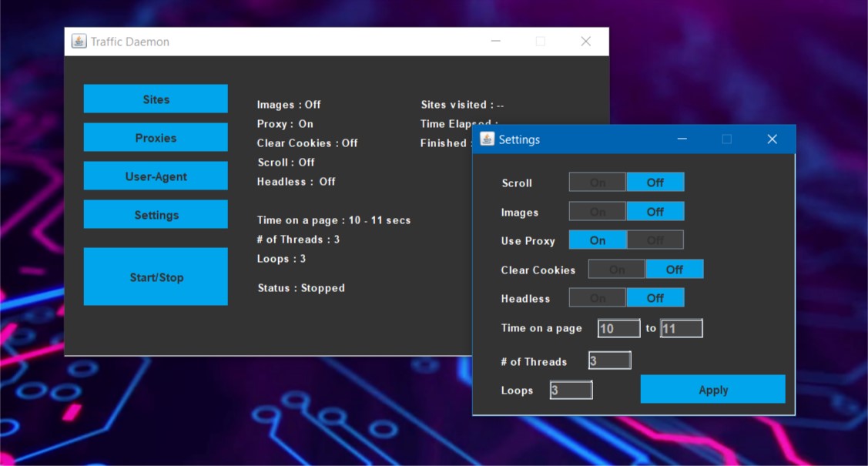Screen dimensions: 868x466
Task: Switch Images setting to On
Action: coord(598,212)
